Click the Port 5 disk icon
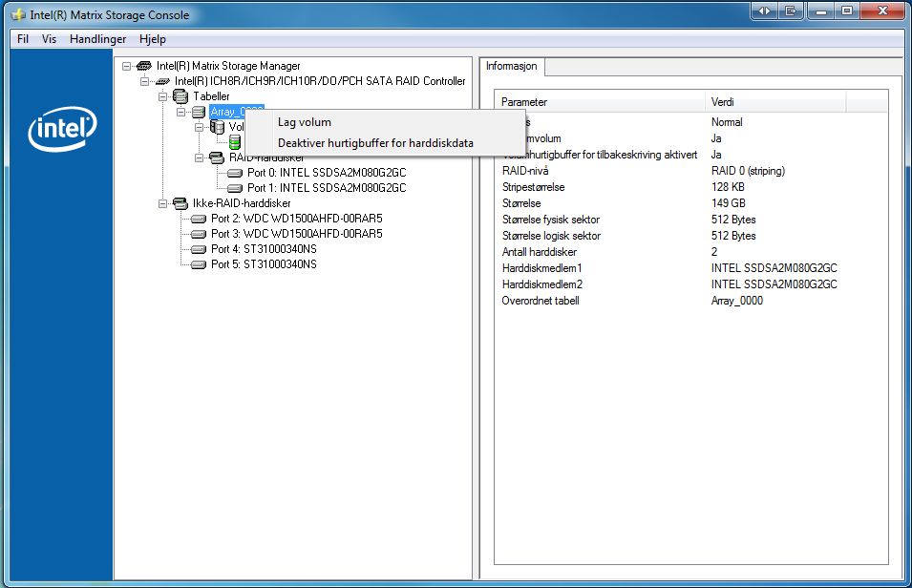This screenshot has height=588, width=912. coord(199,264)
